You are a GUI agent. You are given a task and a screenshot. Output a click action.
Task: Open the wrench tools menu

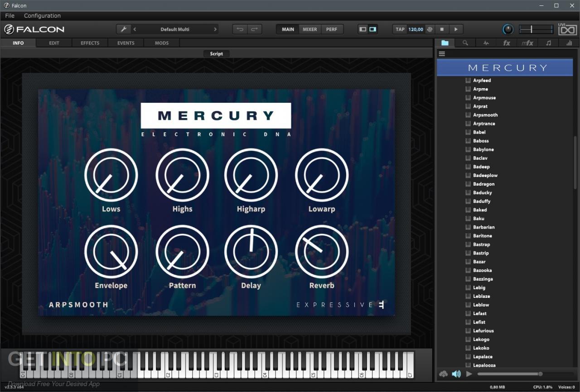click(x=123, y=29)
